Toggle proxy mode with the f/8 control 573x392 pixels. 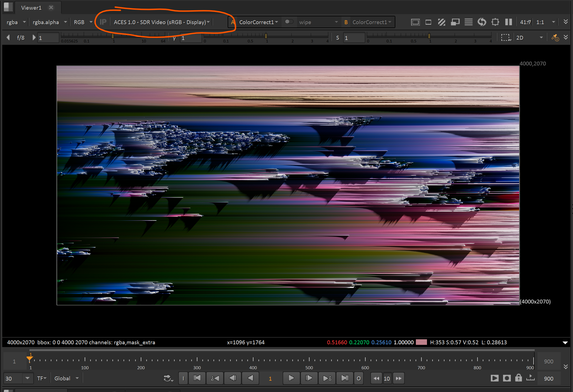[21, 37]
